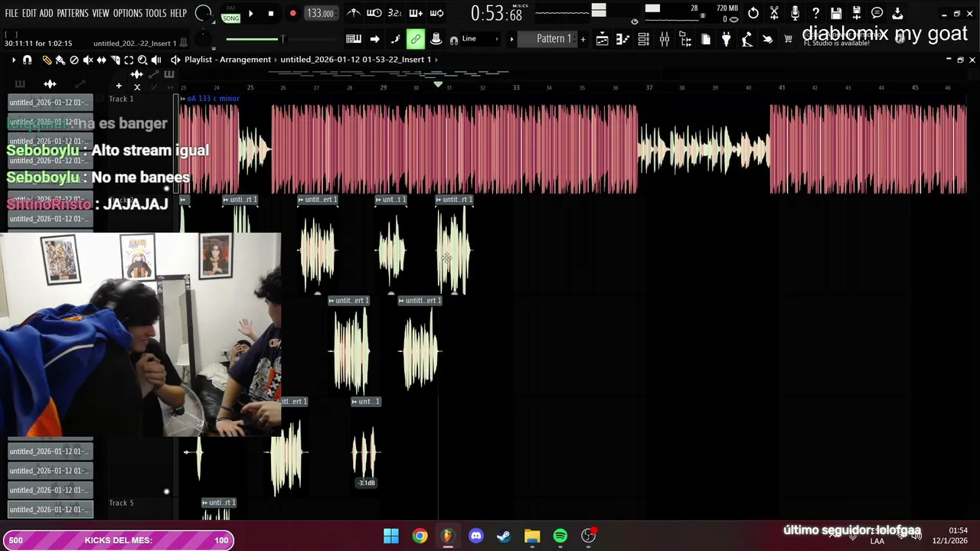Toggle the green link-chain icon

[x=416, y=39]
